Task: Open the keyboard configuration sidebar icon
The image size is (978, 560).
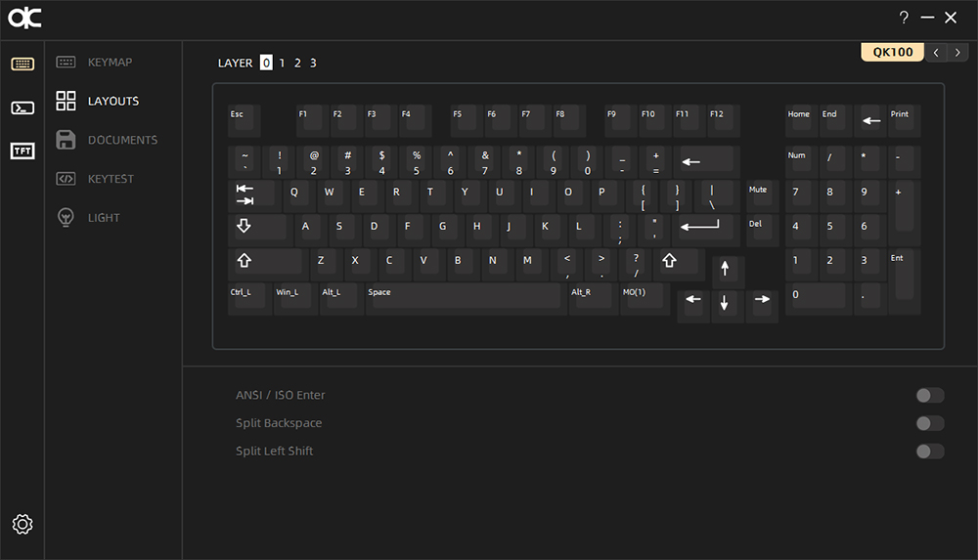Action: tap(22, 64)
